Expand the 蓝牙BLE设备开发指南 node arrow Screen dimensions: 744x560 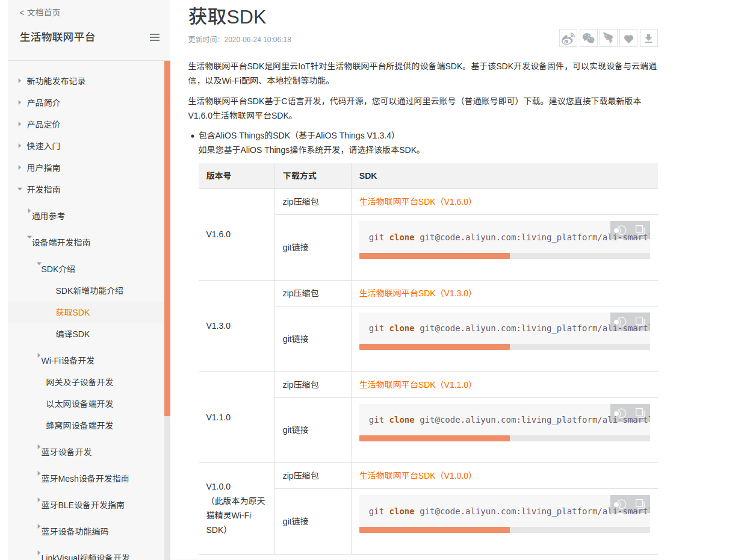point(39,500)
